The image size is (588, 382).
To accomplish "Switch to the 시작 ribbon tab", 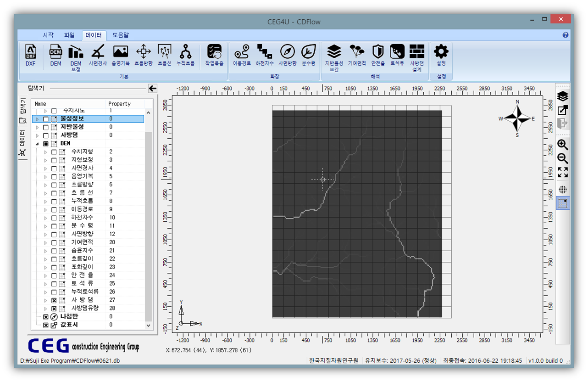I will [x=48, y=35].
